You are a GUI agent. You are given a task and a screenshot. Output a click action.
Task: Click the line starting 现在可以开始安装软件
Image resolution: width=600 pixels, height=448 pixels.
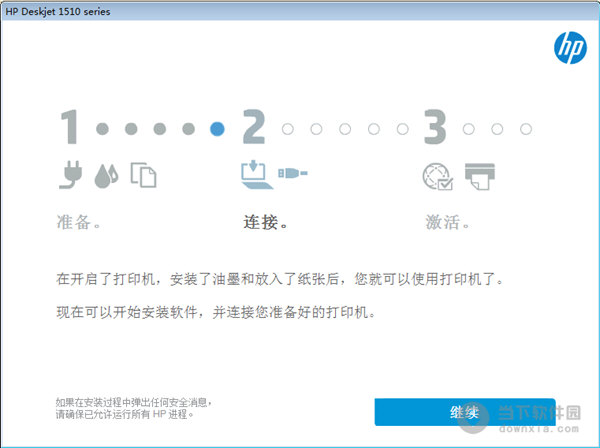click(x=216, y=312)
